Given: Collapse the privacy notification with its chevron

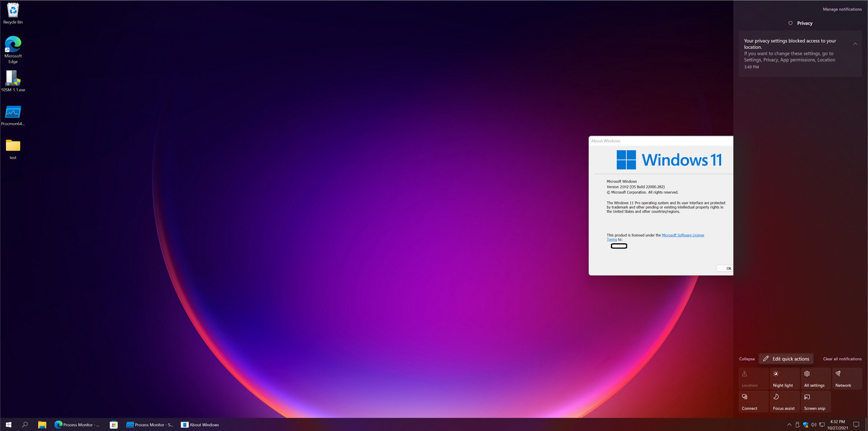Looking at the screenshot, I should pos(855,43).
